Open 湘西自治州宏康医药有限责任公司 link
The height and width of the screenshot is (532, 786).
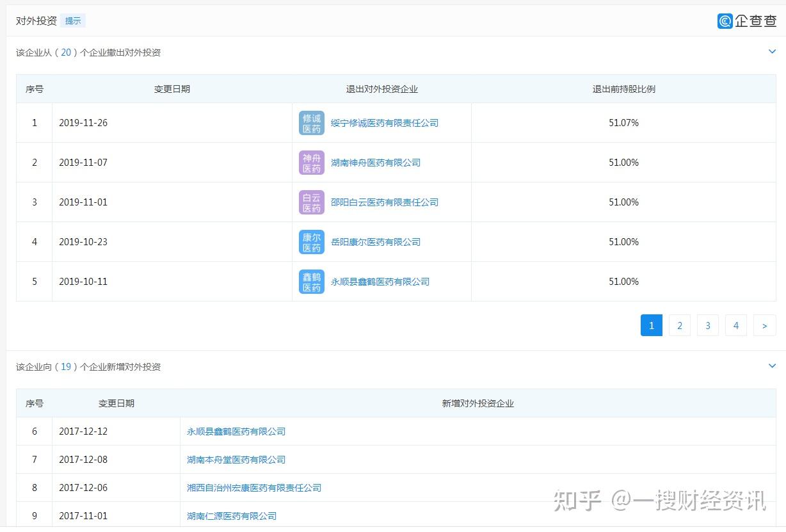(x=254, y=488)
